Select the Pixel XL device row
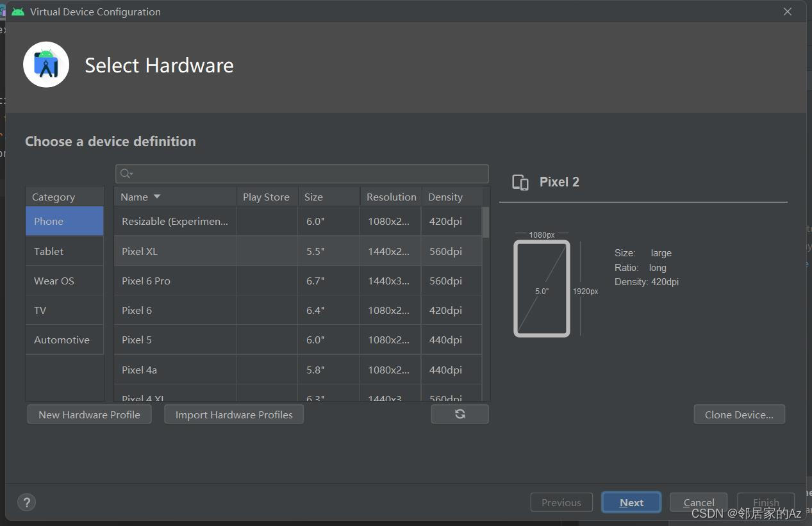812x526 pixels. coord(298,251)
